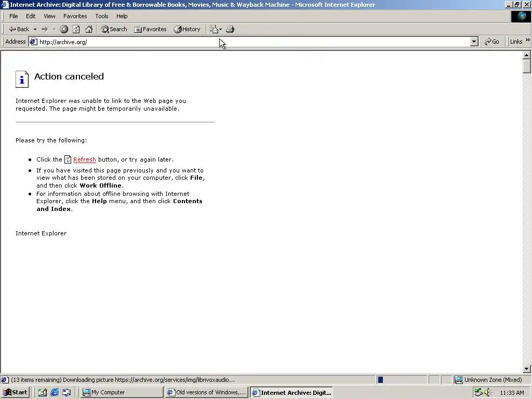Open the Start menu

coord(15,392)
